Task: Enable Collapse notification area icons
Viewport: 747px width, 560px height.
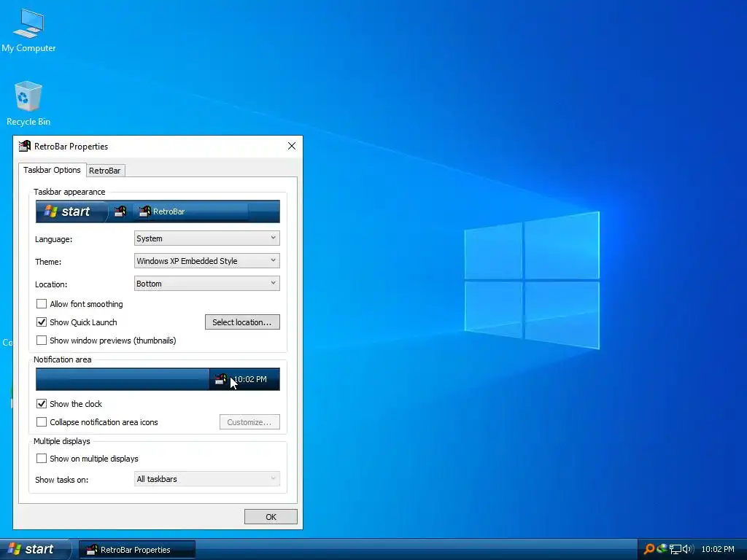Action: pos(42,422)
